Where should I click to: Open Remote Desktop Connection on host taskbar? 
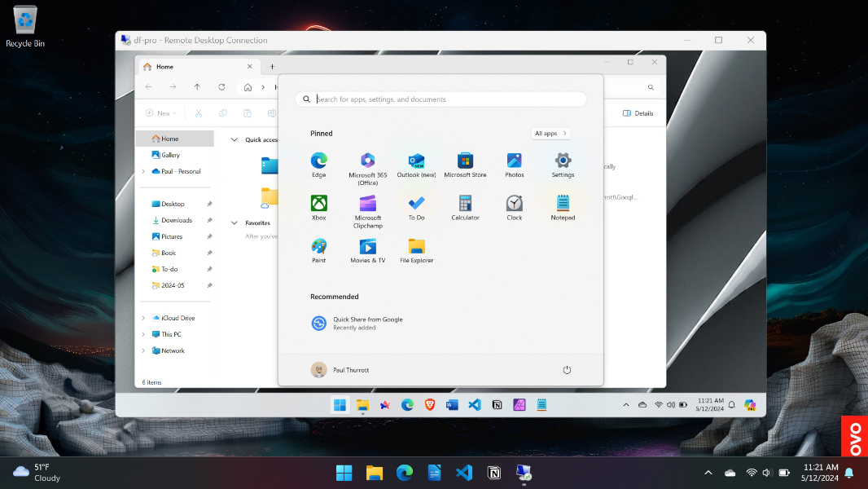coord(524,473)
